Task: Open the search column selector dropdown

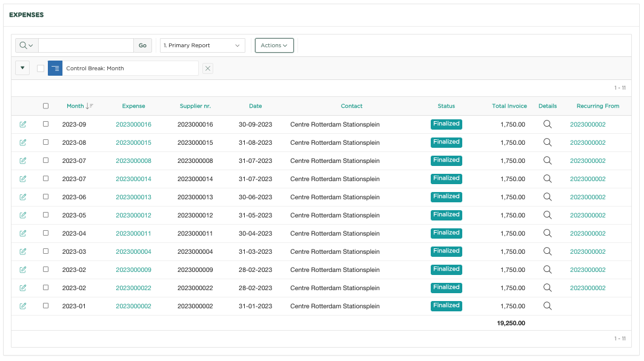Action: [x=27, y=45]
